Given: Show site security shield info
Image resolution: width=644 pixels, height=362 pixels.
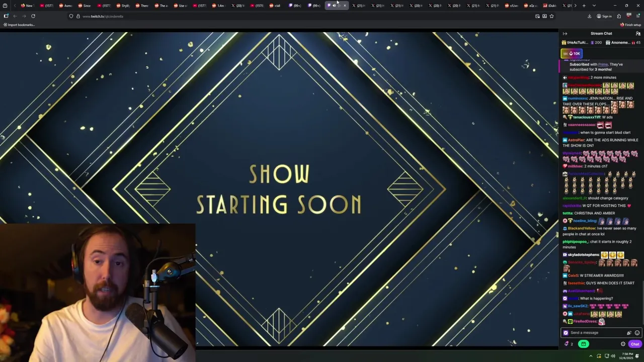Looking at the screenshot, I should [71, 16].
